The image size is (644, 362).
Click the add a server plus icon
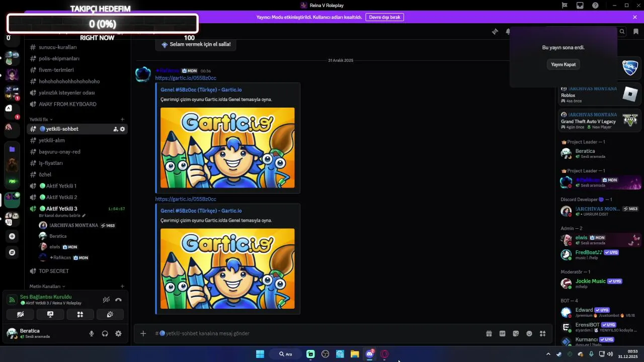pos(12,236)
